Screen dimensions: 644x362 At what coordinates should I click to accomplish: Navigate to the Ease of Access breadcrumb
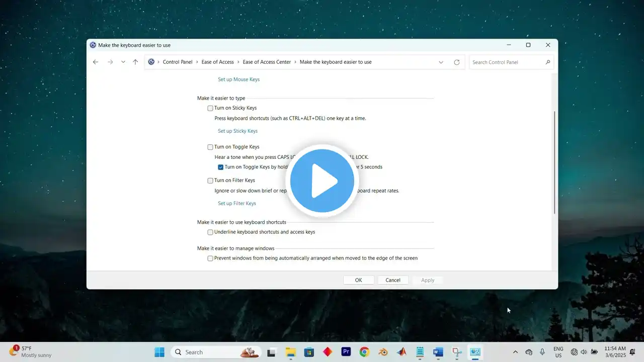218,62
